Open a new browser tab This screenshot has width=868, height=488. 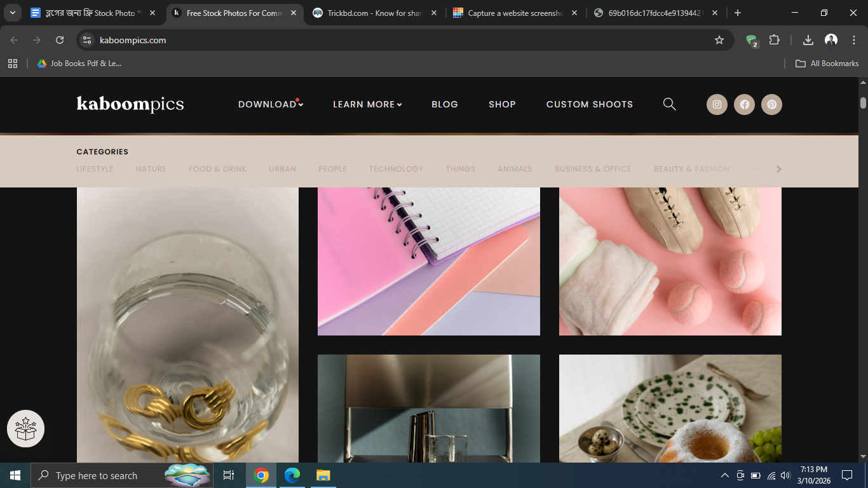737,13
